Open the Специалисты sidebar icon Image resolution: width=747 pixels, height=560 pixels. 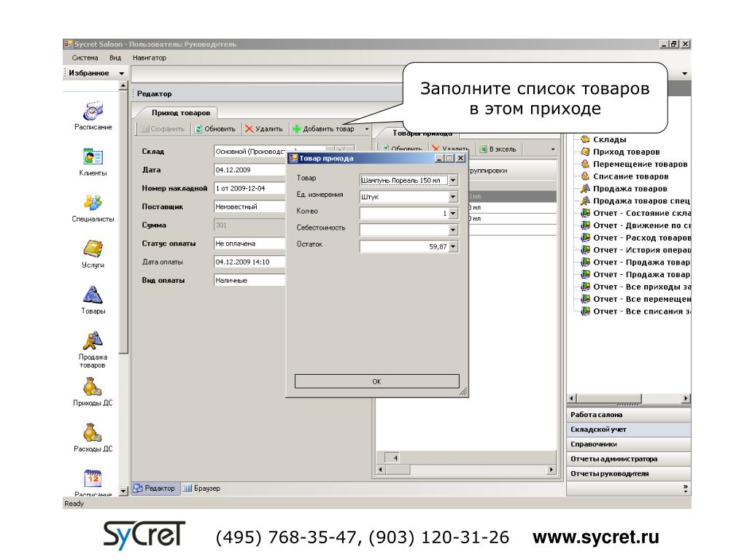click(x=93, y=203)
